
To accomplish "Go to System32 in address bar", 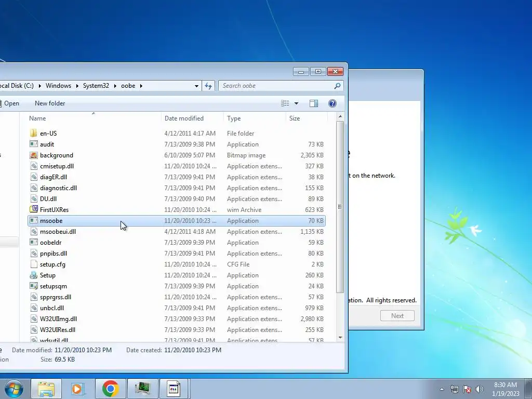I will click(x=96, y=86).
